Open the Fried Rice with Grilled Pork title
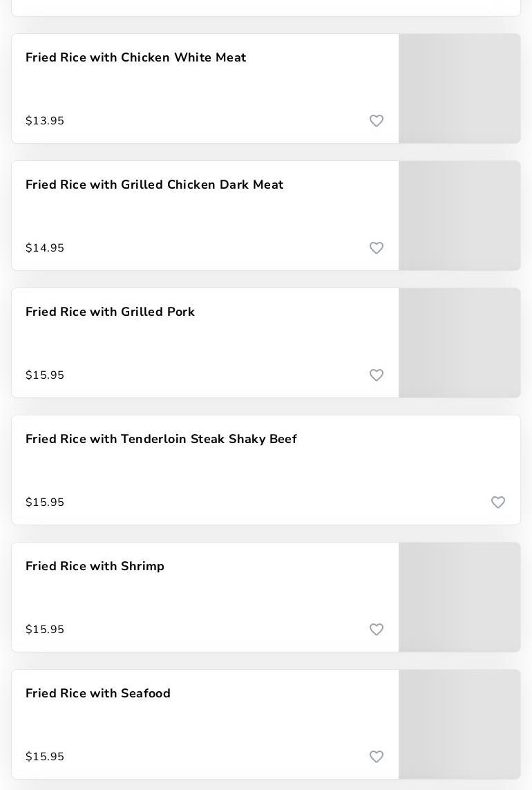The image size is (532, 790). pos(110,312)
